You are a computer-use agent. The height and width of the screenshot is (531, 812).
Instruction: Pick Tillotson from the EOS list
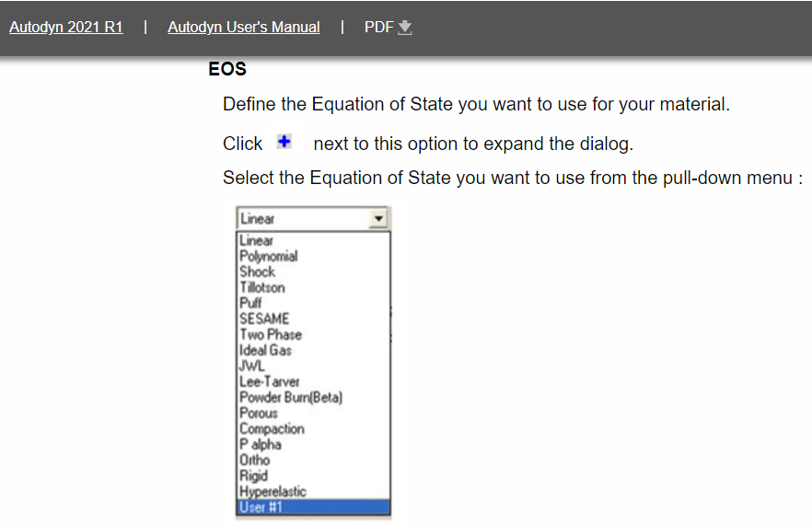[313, 287]
